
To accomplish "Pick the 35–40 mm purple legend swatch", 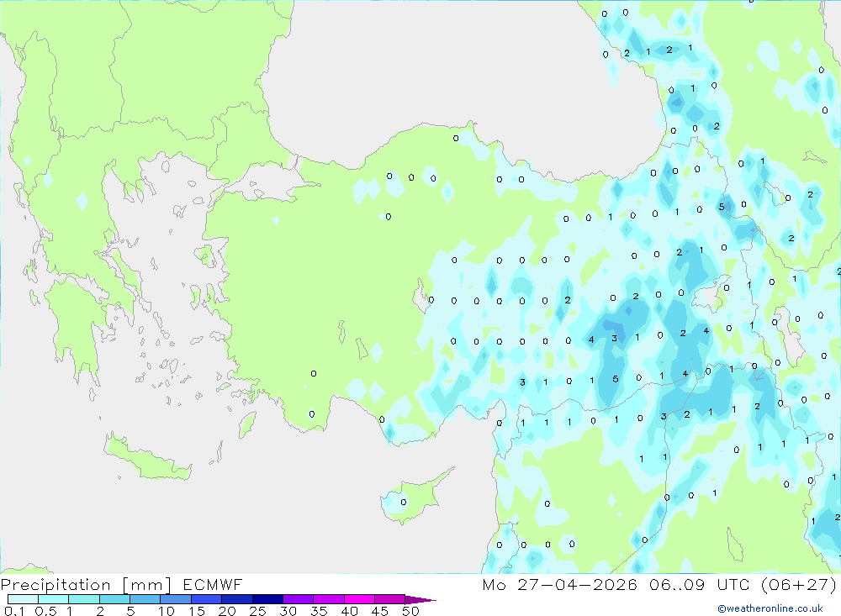I will click(329, 599).
